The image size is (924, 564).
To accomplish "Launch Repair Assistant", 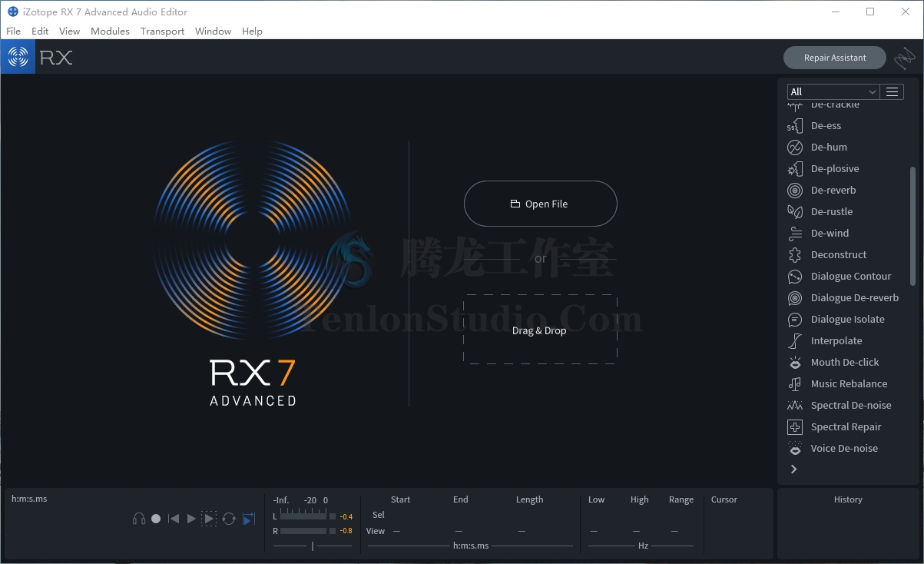I will (x=834, y=58).
